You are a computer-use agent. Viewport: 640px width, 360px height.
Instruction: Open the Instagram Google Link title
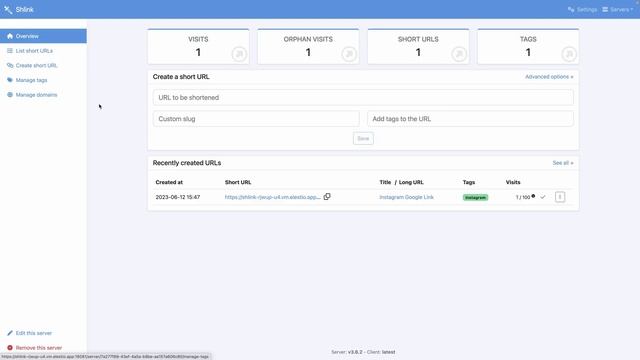(407, 197)
